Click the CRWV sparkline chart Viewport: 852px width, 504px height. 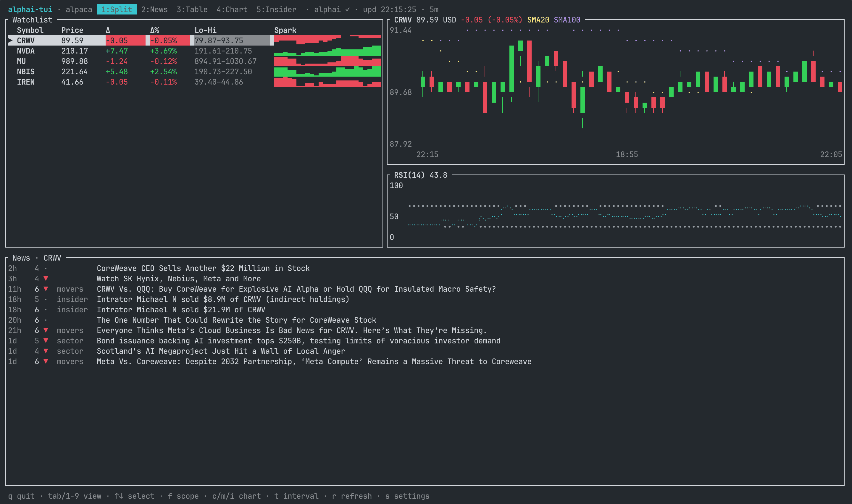(327, 41)
